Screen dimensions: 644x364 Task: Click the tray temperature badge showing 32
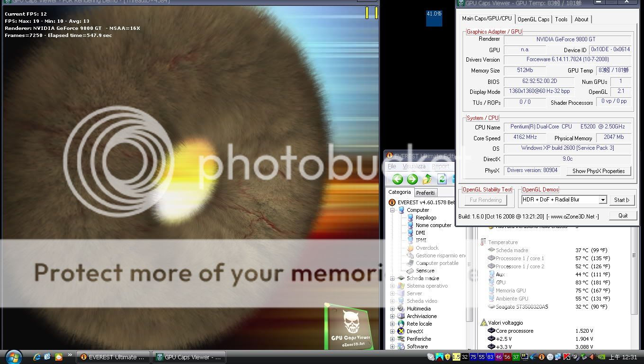[465, 357]
